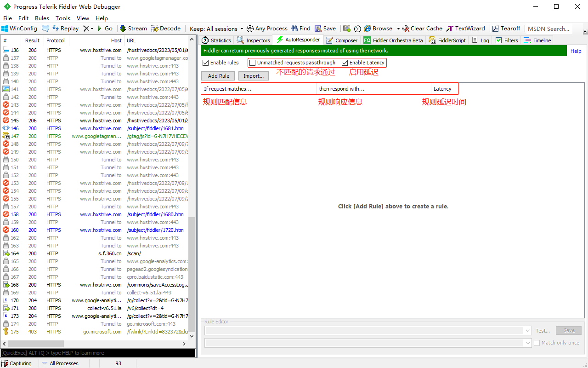Select session 171 collect-v6.51.la
Viewport: 588px width, 368px height.
coord(95,308)
